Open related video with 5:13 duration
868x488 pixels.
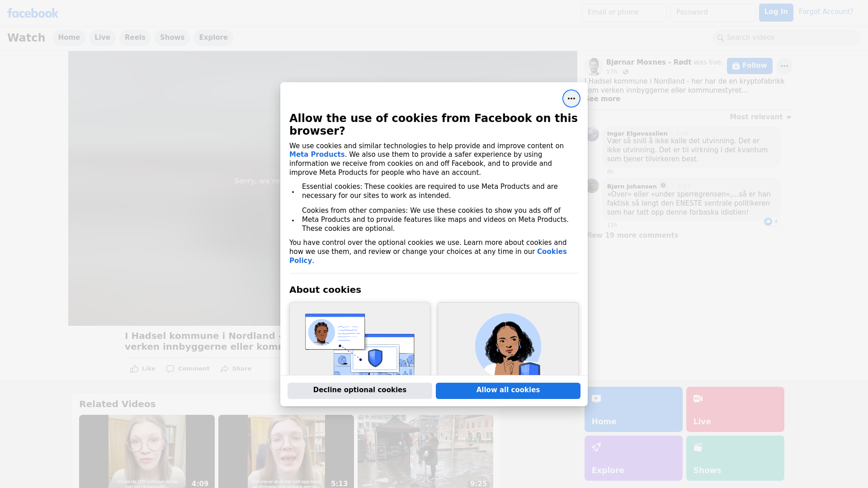coord(286,451)
